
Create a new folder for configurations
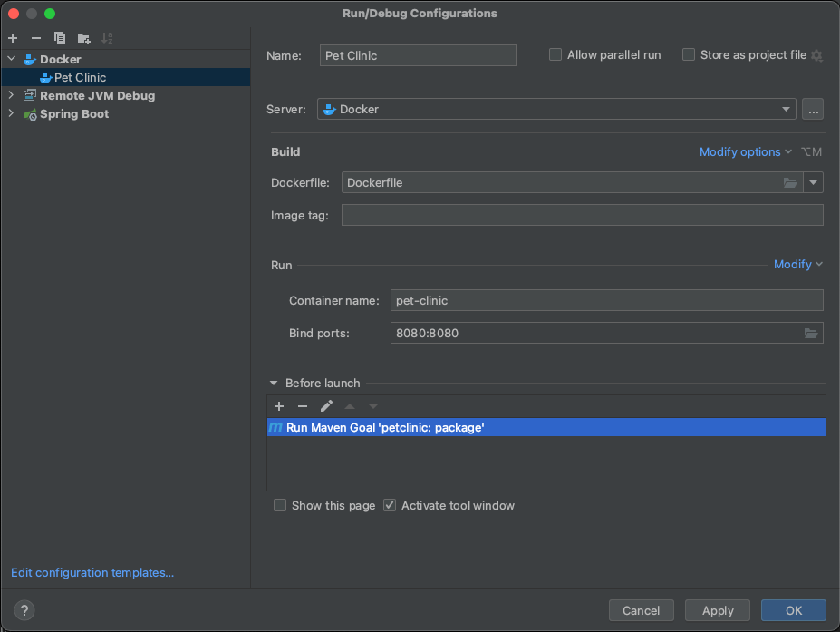pyautogui.click(x=82, y=38)
